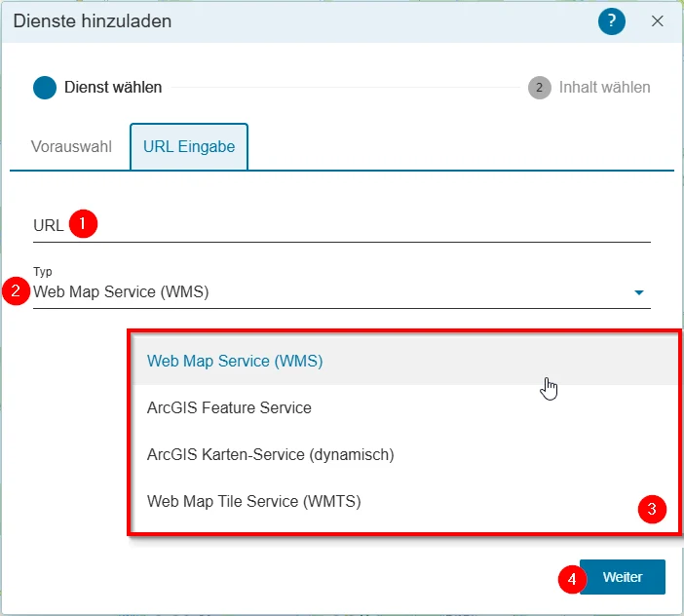This screenshot has width=684, height=616.
Task: Click the Dienst wählen step label
Action: (x=113, y=88)
